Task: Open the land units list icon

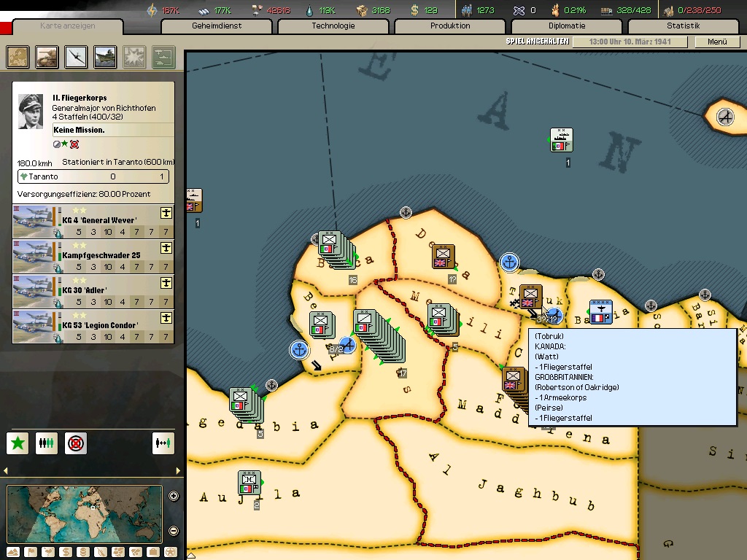Action: coord(47,56)
